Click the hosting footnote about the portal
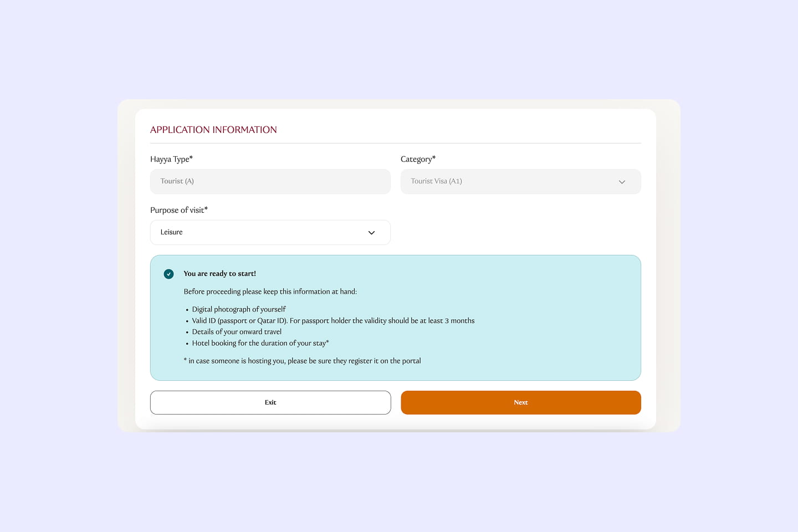798x532 pixels. (x=302, y=361)
